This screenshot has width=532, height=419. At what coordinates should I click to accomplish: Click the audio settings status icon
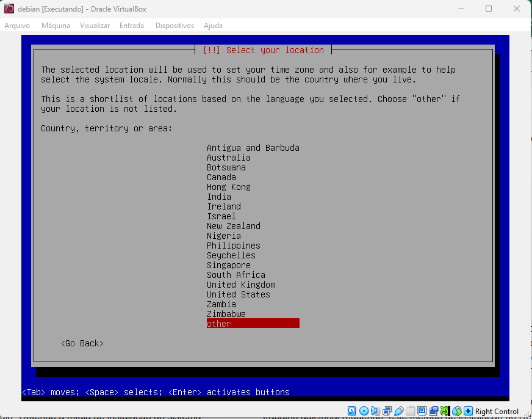(375, 411)
